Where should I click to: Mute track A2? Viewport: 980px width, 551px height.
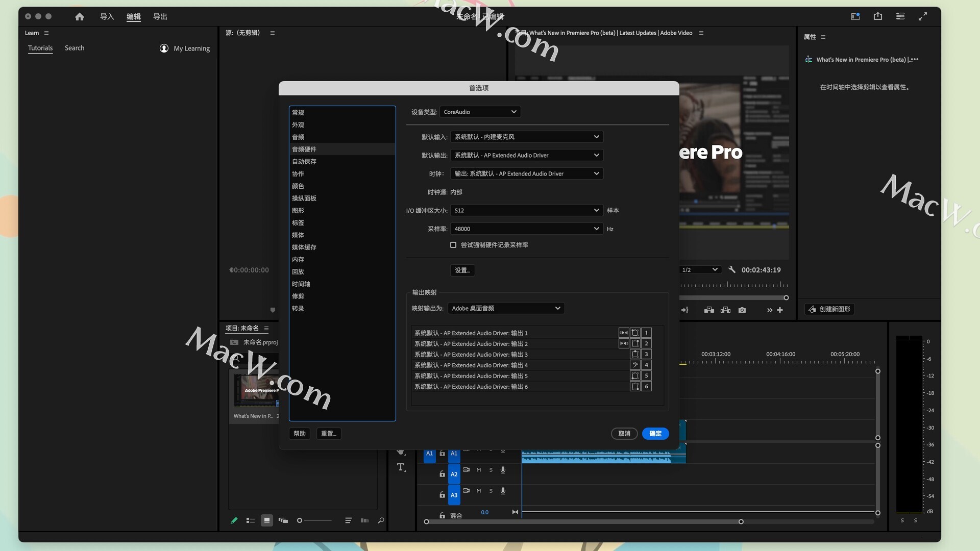point(479,470)
